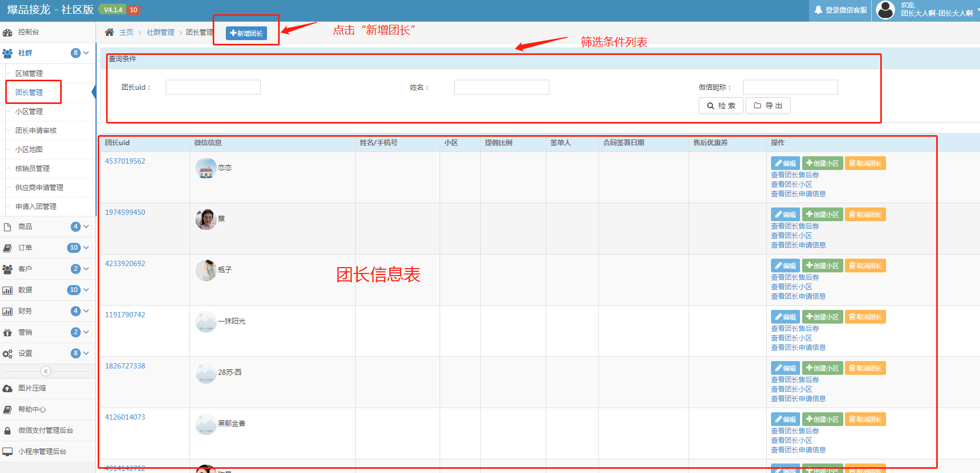This screenshot has height=473, width=980.
Task: Click 取消团长 for leader 4233920692
Action: point(865,266)
